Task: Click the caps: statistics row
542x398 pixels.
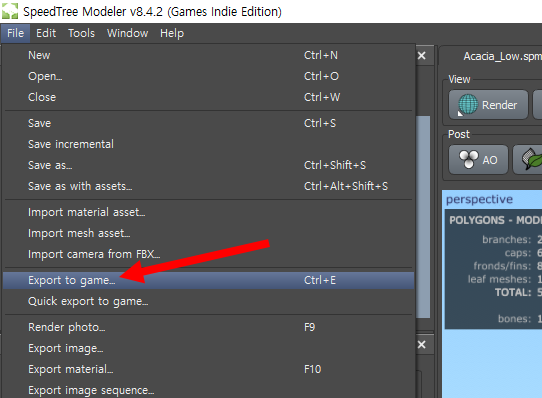Action: (x=523, y=253)
